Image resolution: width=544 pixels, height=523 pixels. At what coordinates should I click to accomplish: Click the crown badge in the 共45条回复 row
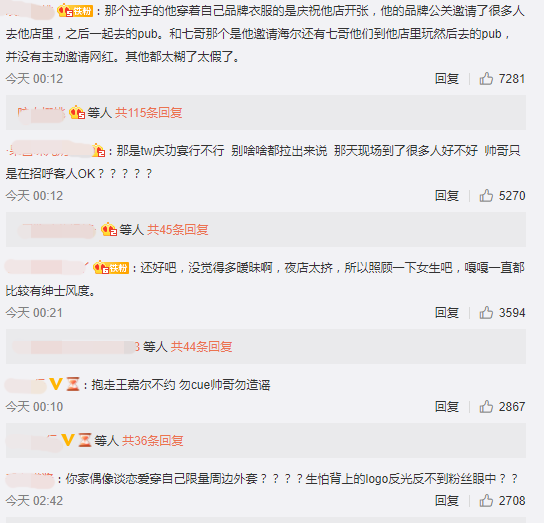109,229
